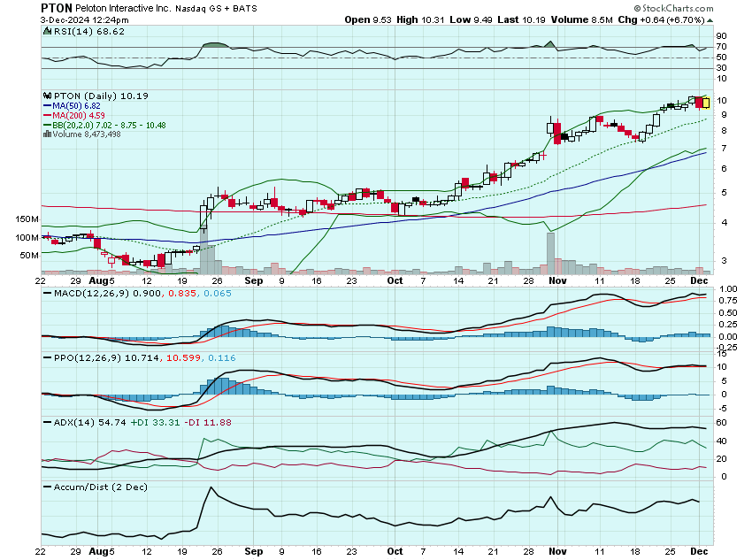The image size is (752, 560).
Task: Click the MA(200) 4.59 legend entry
Action: coord(79,116)
